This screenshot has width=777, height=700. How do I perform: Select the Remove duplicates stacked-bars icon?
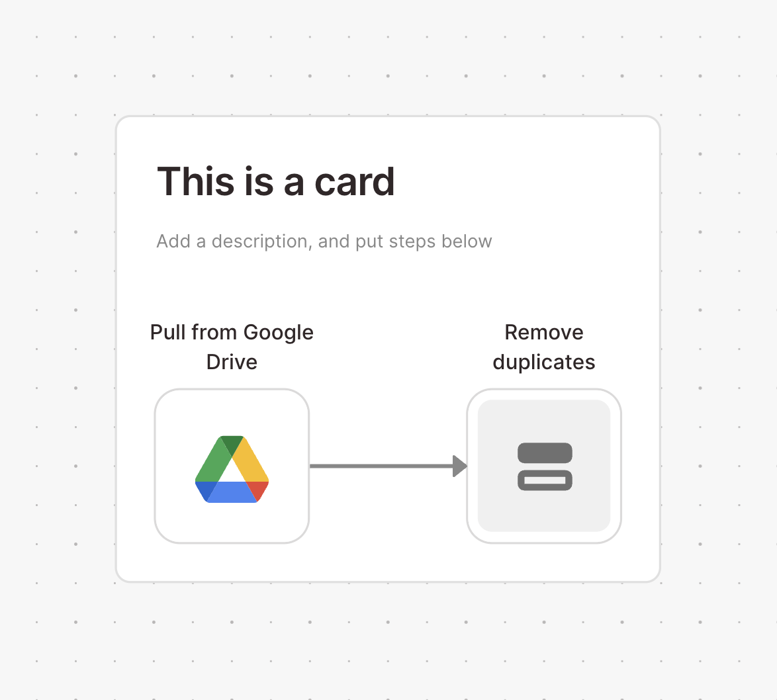pos(545,466)
